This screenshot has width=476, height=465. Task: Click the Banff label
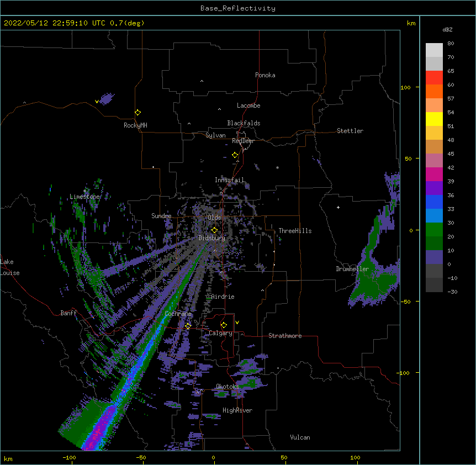coord(68,313)
